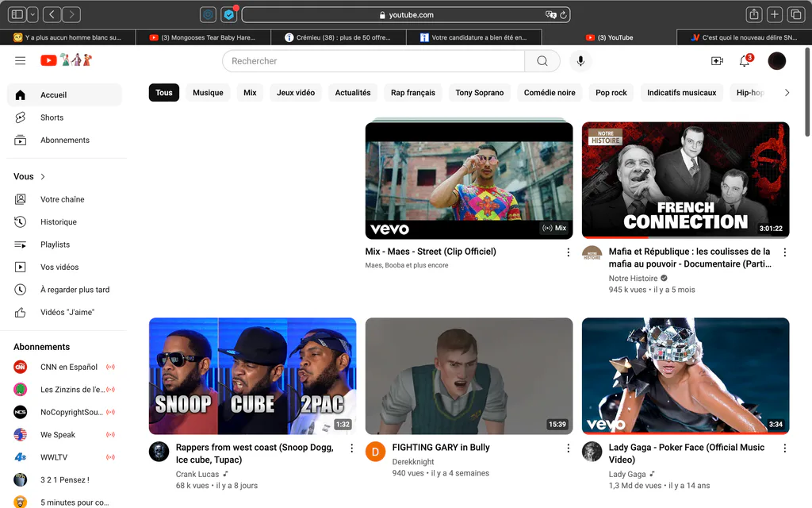This screenshot has width=812, height=508.
Task: Play the Lady Gaga Poker Face thumbnail
Action: click(x=686, y=376)
